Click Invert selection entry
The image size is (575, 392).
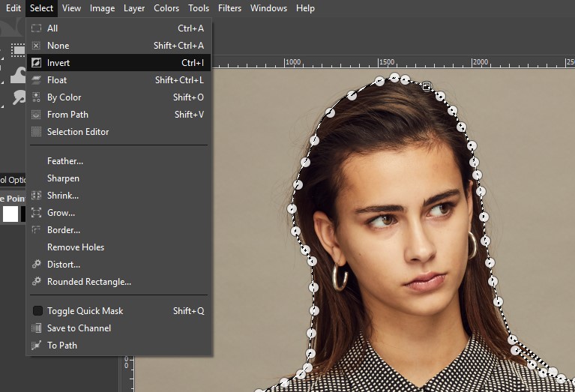pyautogui.click(x=118, y=63)
